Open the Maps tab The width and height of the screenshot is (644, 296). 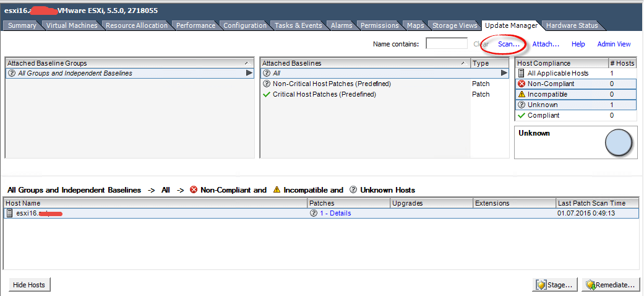coord(415,25)
